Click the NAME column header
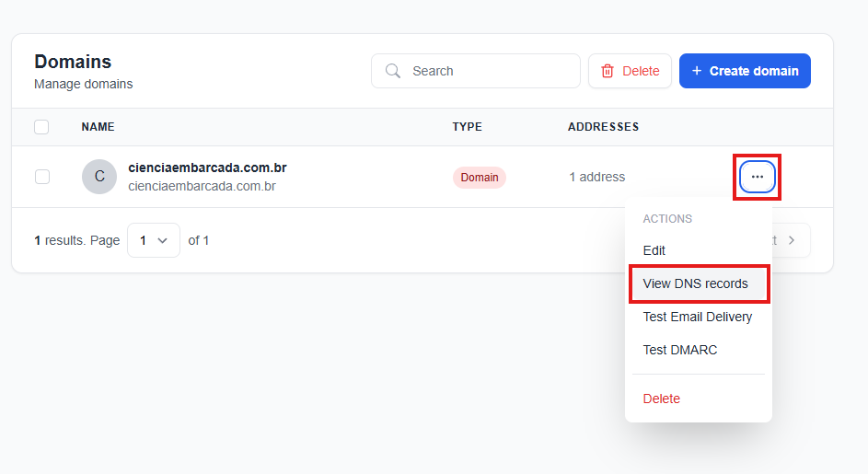The image size is (868, 474). click(x=98, y=127)
